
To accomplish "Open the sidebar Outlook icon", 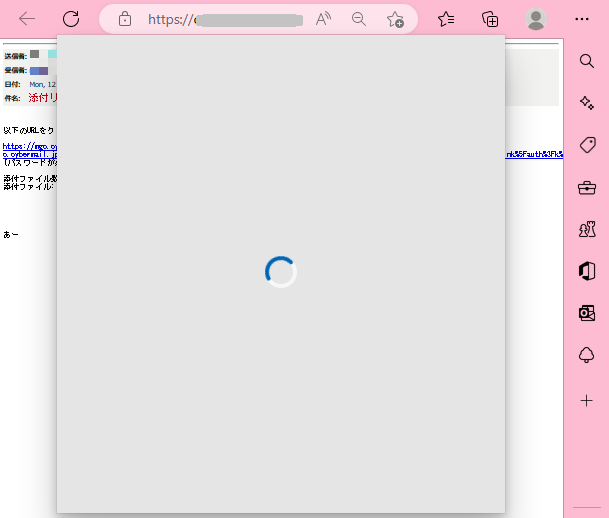I will [x=587, y=313].
